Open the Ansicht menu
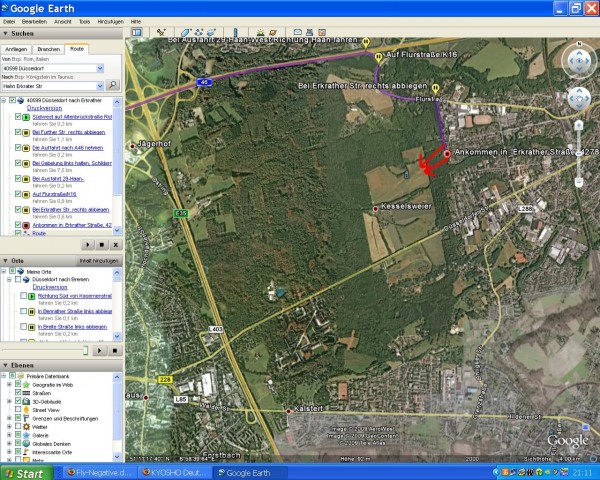The width and height of the screenshot is (600, 480). pos(63,20)
